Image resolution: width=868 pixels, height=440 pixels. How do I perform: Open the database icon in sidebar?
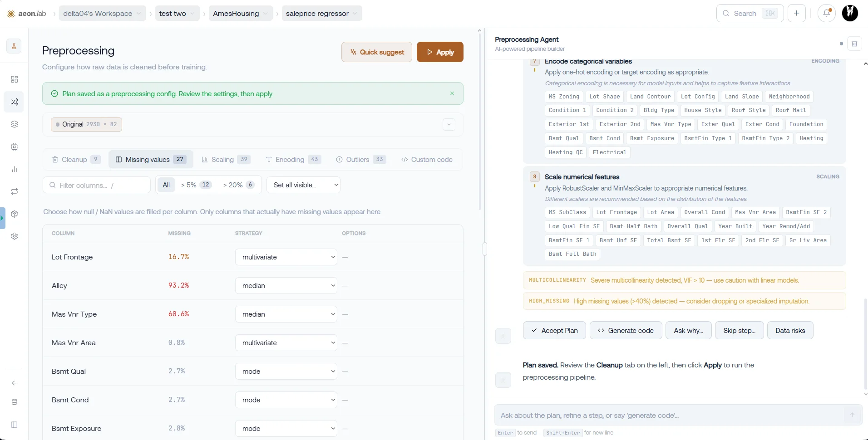point(14,402)
